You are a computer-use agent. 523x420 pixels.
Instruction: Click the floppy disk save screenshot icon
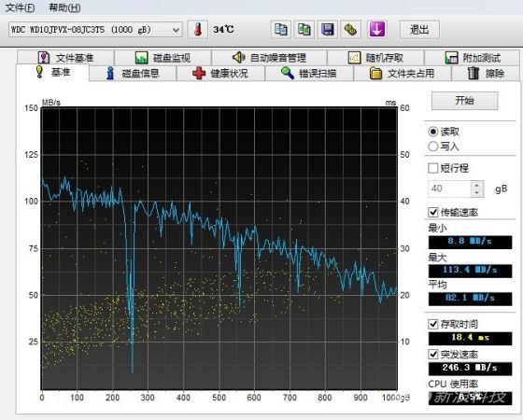click(x=327, y=30)
